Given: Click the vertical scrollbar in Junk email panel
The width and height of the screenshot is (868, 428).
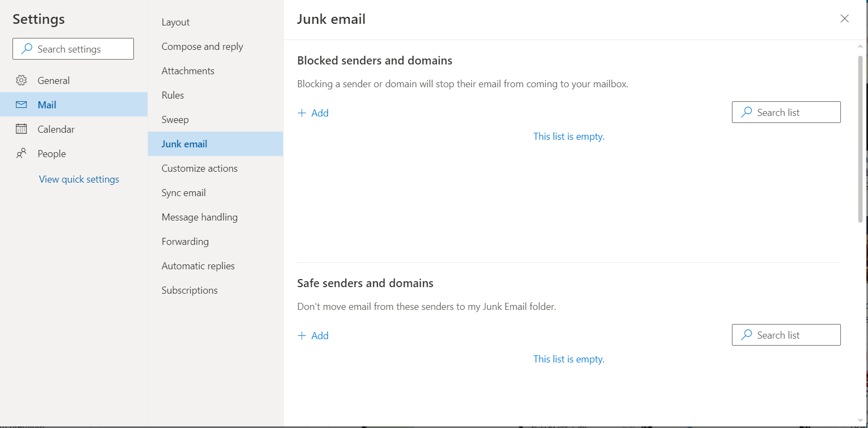Looking at the screenshot, I should pos(860,139).
